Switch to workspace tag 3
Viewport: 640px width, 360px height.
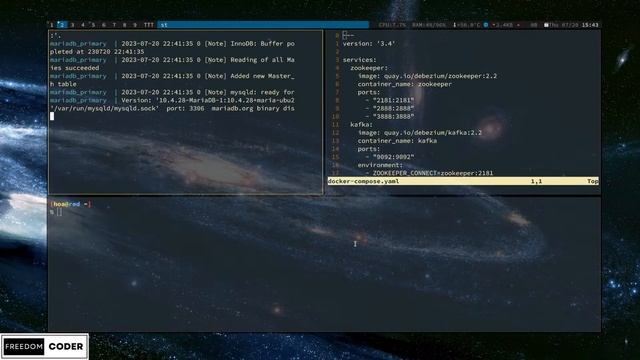click(72, 25)
